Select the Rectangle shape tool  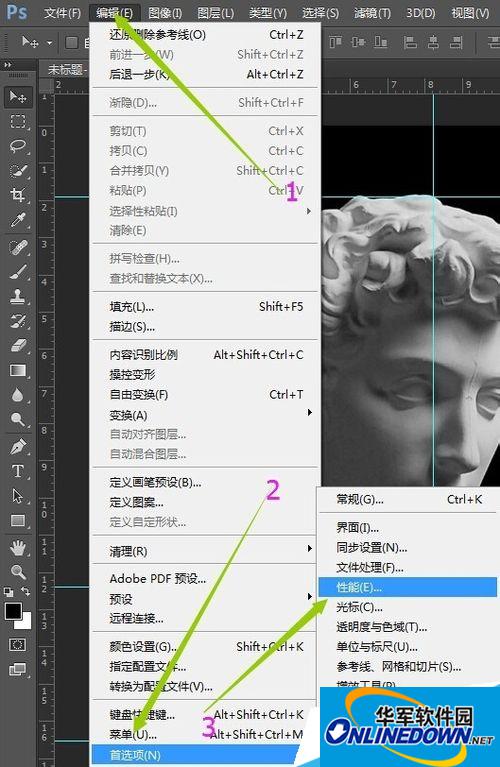click(18, 520)
